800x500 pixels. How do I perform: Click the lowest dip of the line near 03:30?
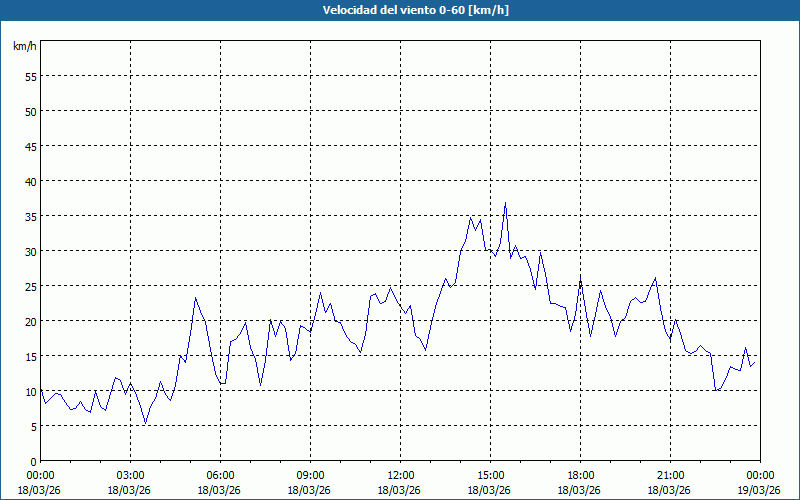[145, 424]
